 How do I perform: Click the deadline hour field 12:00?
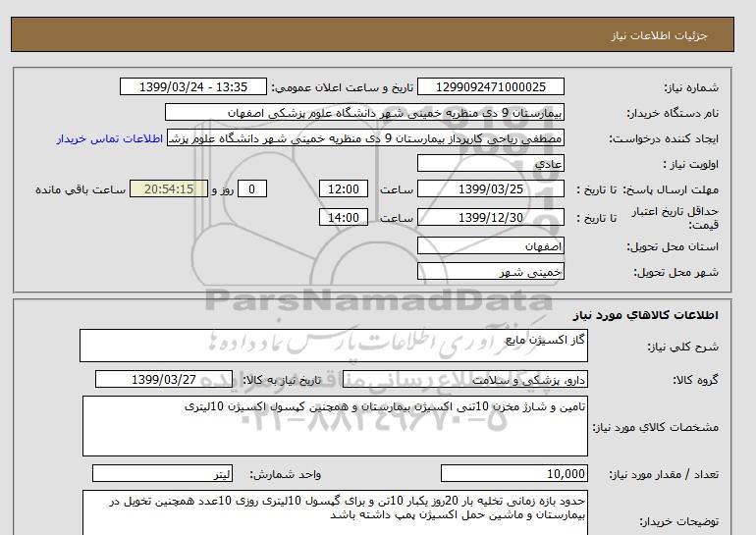pyautogui.click(x=344, y=188)
